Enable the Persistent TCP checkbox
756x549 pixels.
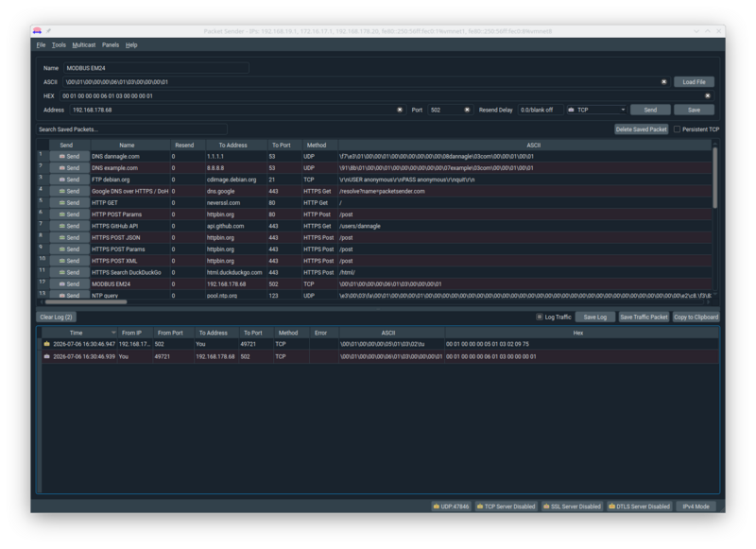pyautogui.click(x=677, y=129)
